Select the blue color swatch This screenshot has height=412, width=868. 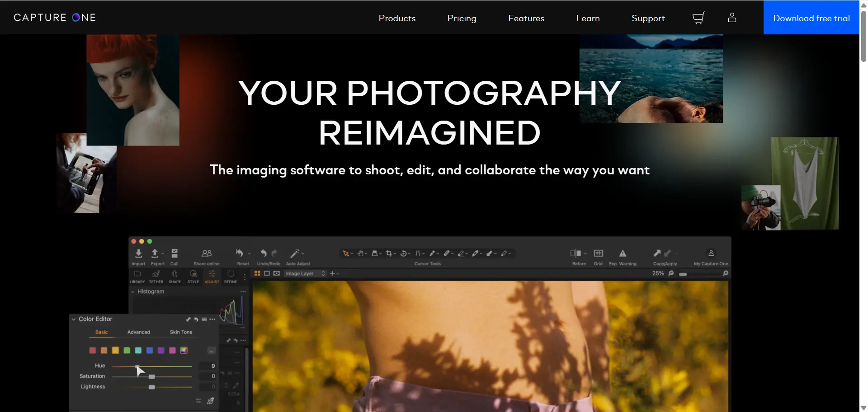point(150,351)
